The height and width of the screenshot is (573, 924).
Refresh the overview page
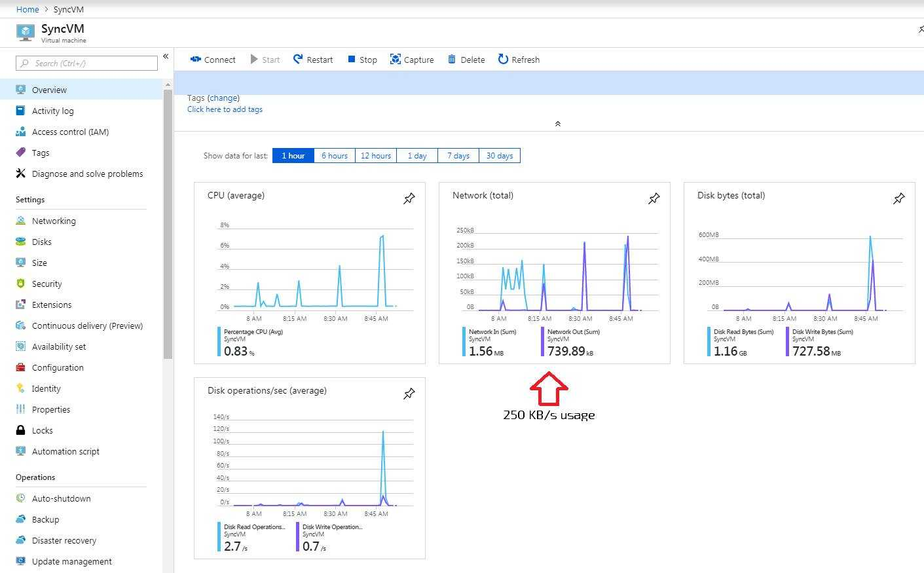519,60
